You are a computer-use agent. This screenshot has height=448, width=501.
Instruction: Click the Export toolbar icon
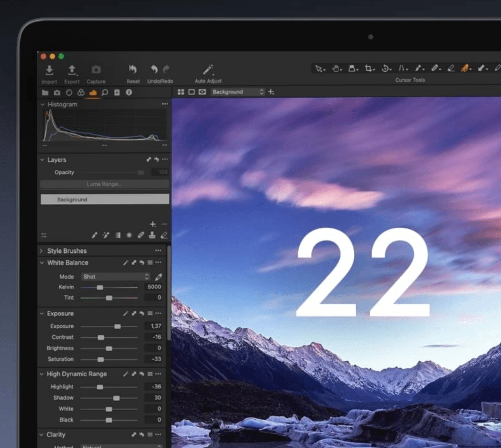72,70
